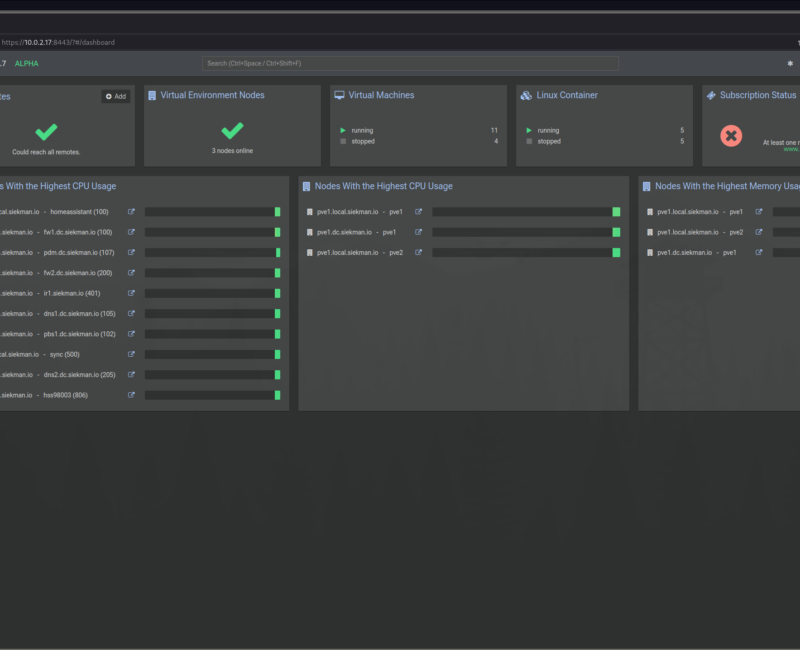
Task: Click the stopped square icon under Virtual Machines
Action: [343, 141]
